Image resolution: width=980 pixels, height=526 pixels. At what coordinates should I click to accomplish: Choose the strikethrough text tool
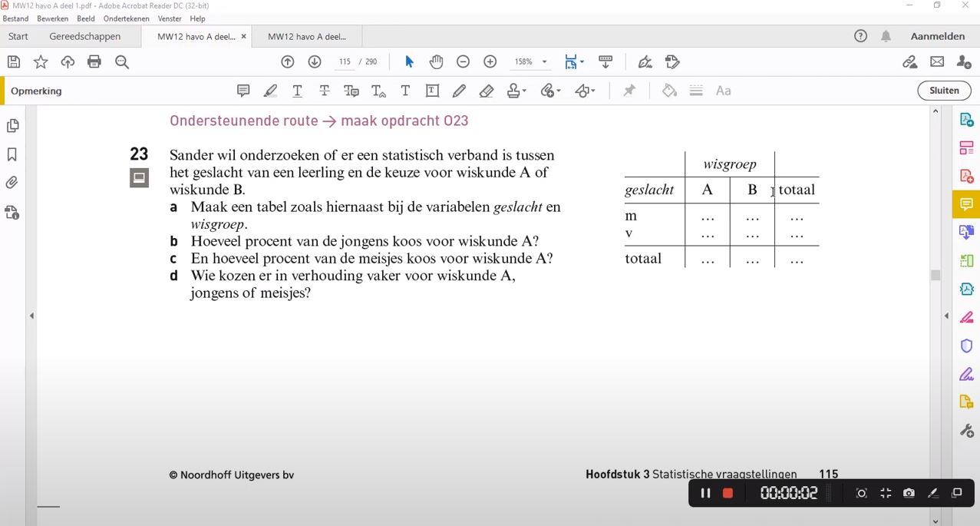(x=325, y=91)
